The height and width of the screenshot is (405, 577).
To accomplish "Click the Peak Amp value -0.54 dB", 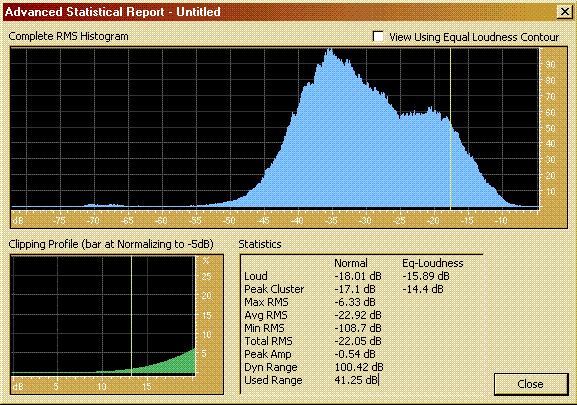I will (x=355, y=354).
